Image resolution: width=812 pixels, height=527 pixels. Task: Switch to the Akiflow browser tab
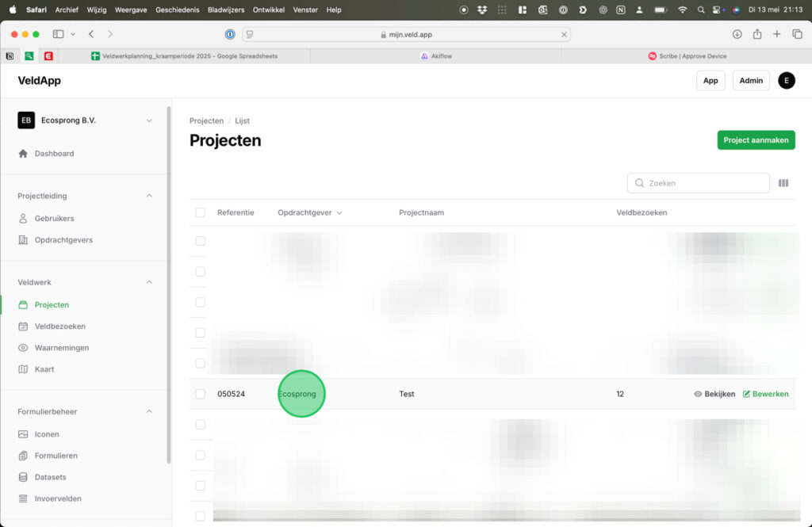pyautogui.click(x=435, y=56)
